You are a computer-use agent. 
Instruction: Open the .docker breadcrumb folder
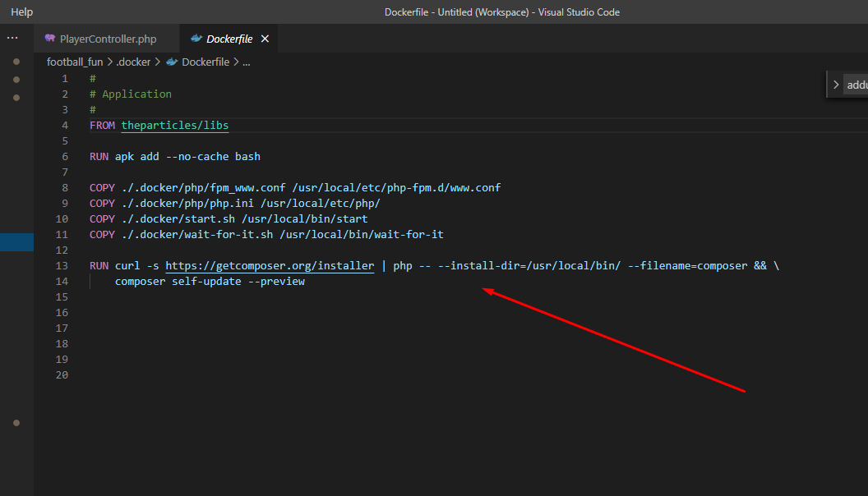133,62
